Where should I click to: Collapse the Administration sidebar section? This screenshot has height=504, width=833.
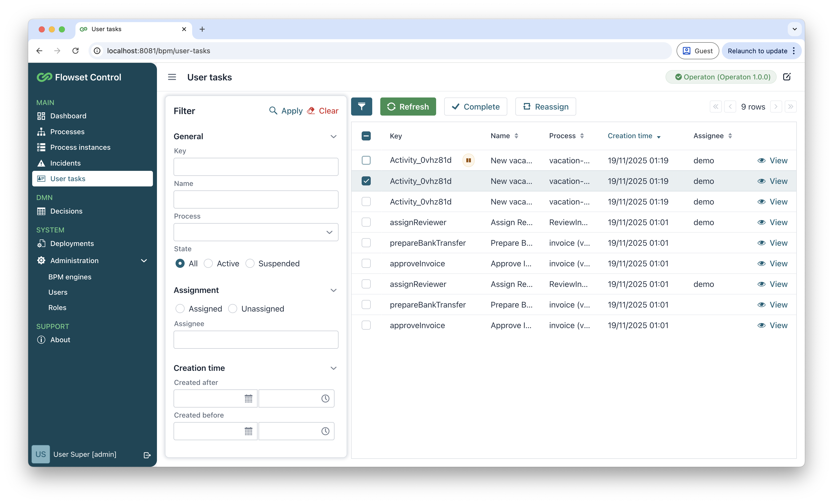[144, 261]
